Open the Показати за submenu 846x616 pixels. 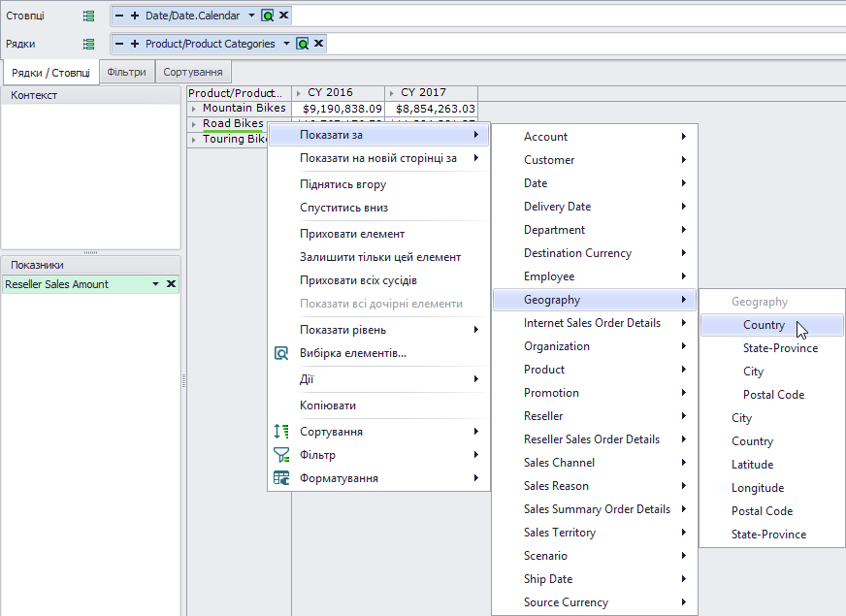click(x=378, y=135)
